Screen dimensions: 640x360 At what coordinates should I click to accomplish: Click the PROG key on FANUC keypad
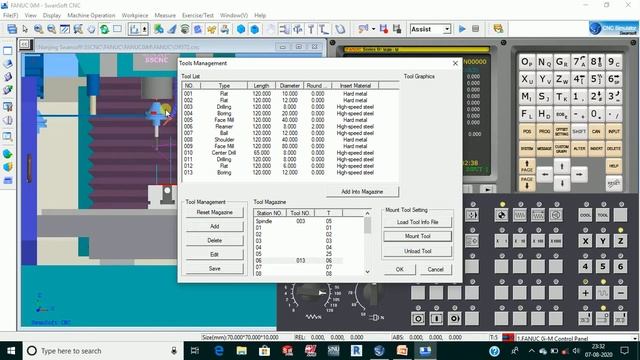(544, 131)
